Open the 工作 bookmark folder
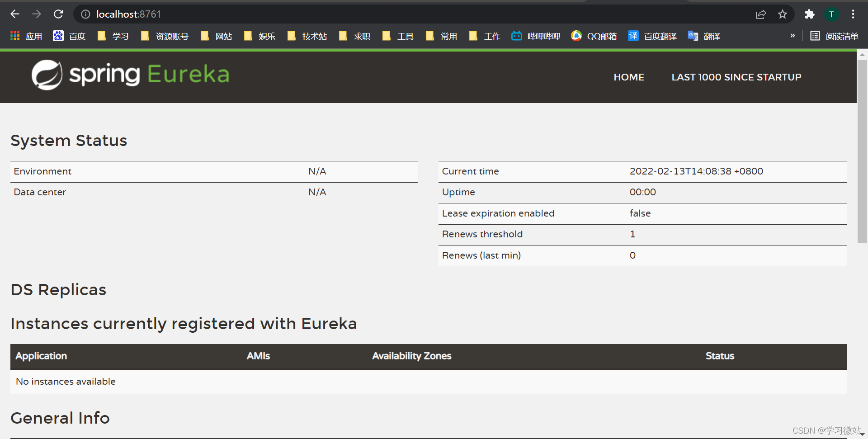This screenshot has height=439, width=868. click(485, 36)
